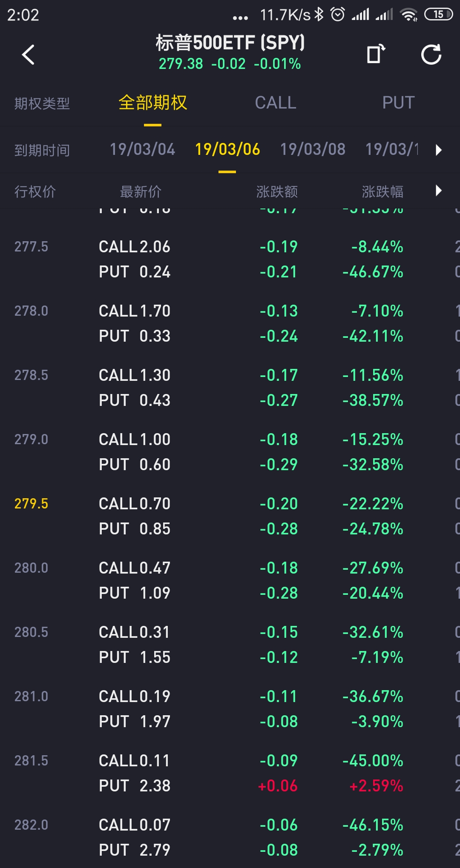Show more columns arrow beside 涨跌幅
This screenshot has width=460, height=868.
(439, 191)
